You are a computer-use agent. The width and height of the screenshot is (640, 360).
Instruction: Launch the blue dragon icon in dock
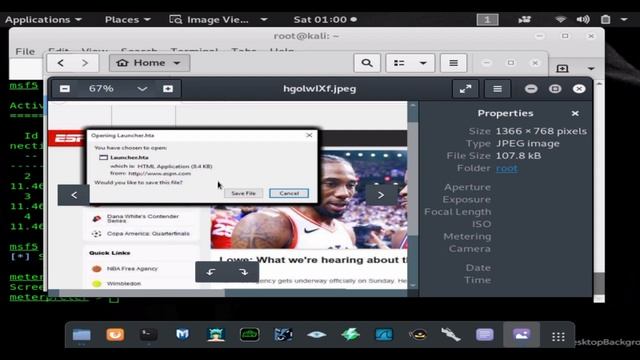tap(283, 335)
